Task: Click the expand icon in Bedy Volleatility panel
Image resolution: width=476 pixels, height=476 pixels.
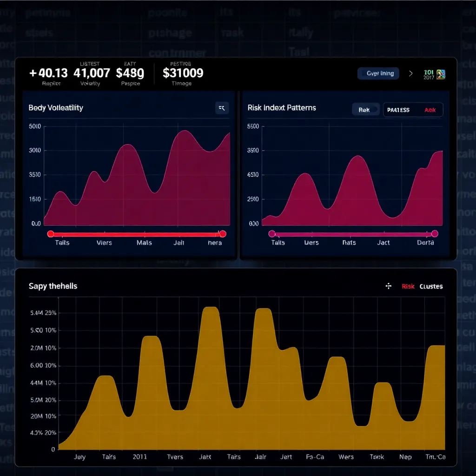Action: (x=222, y=108)
